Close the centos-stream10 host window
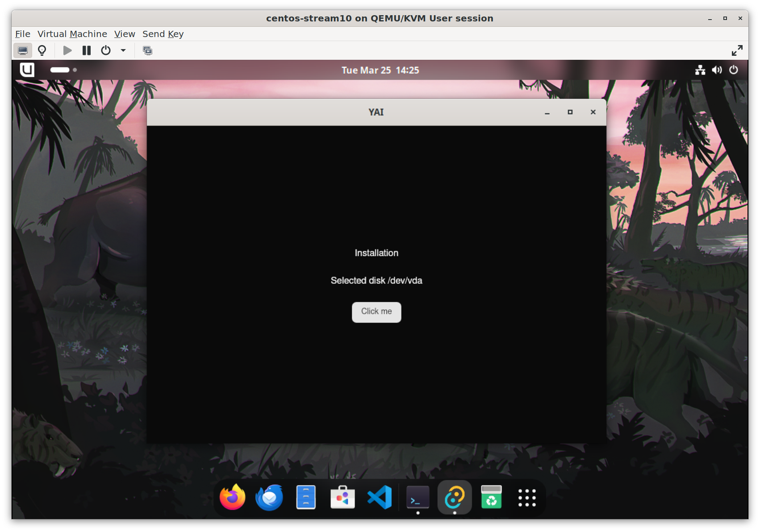This screenshot has width=760, height=532. [740, 18]
